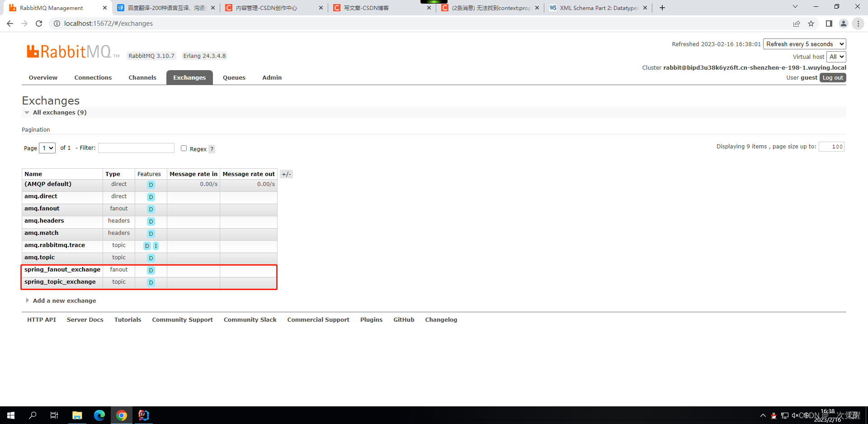Open Community Slack link
This screenshot has height=424, width=868.
[250, 319]
